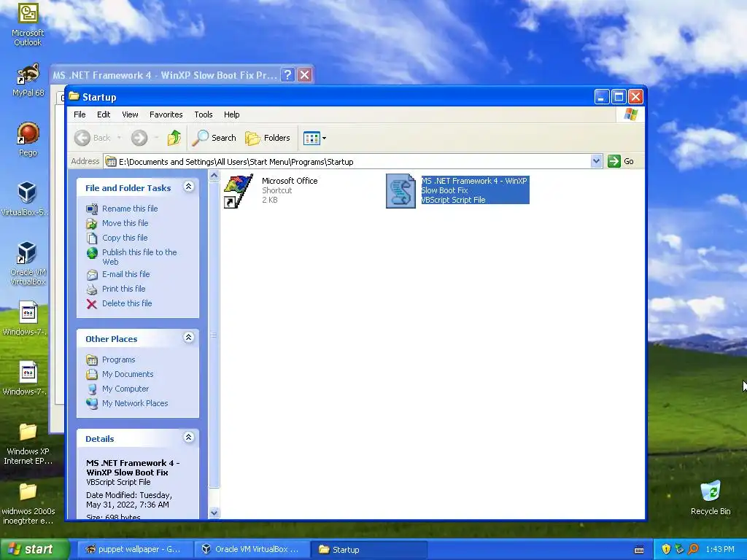Launch MyPal 68 desktop shortcut
The height and width of the screenshot is (560, 747).
(x=28, y=79)
